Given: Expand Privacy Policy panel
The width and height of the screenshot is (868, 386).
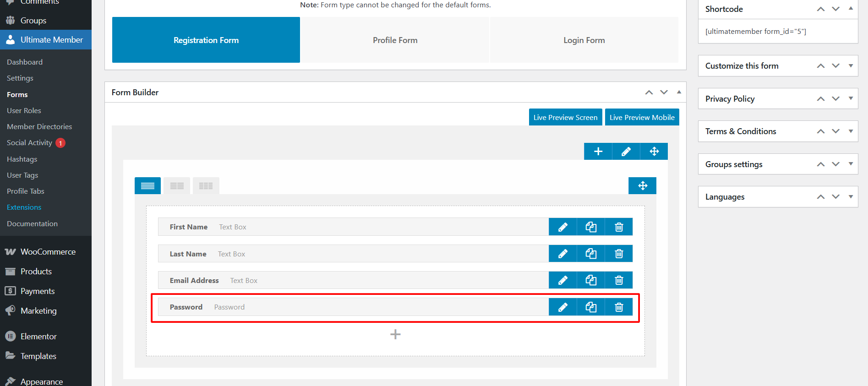Looking at the screenshot, I should (x=851, y=98).
